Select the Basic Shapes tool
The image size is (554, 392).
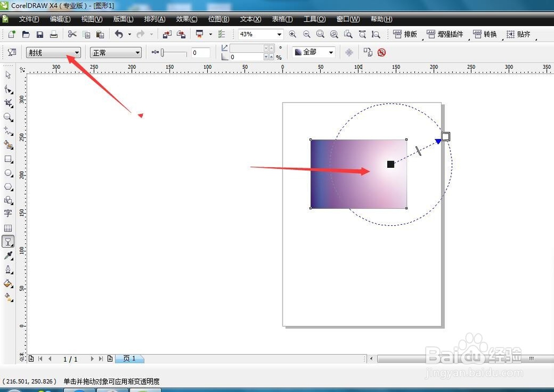pyautogui.click(x=8, y=200)
